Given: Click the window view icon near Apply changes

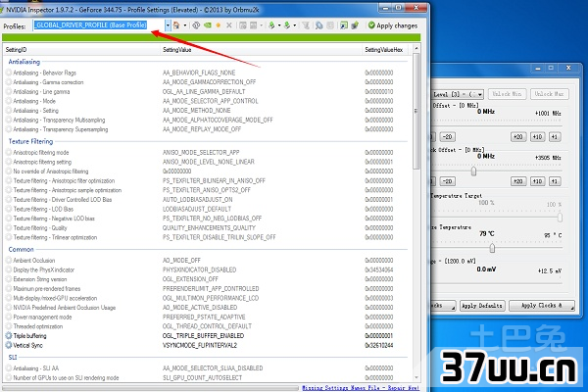Looking at the screenshot, I should 344,25.
